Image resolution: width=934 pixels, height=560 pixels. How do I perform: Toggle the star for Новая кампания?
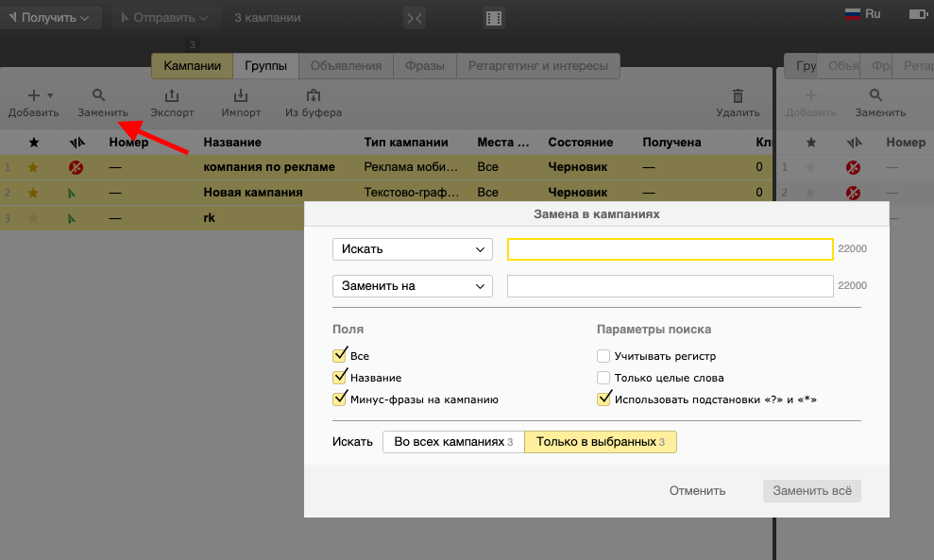tap(33, 193)
